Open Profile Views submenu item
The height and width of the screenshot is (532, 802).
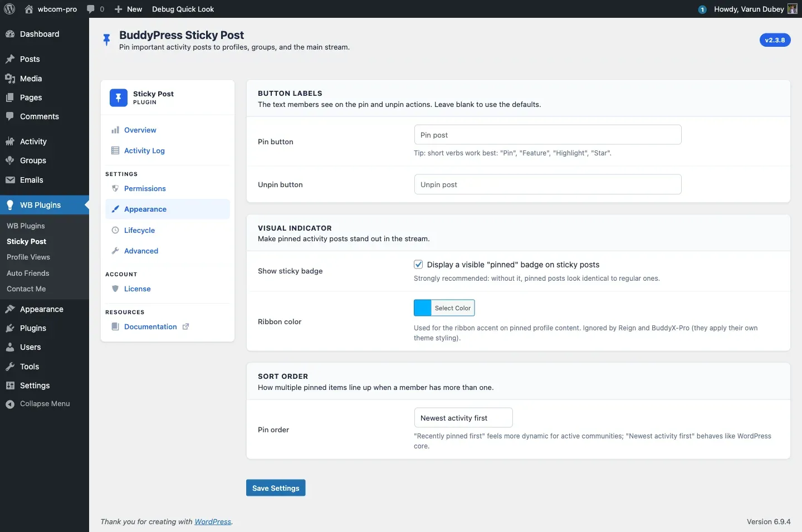point(28,257)
